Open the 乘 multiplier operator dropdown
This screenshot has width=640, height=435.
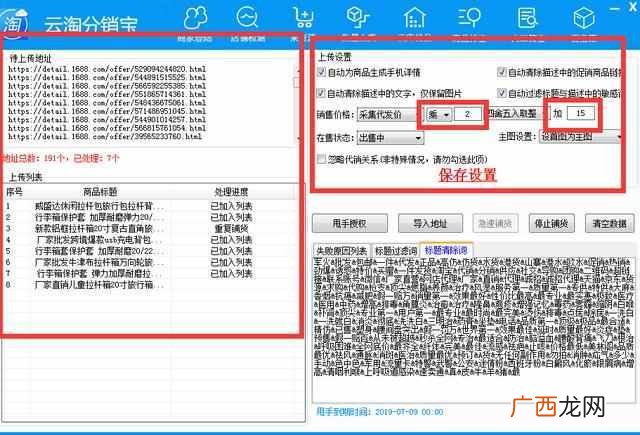click(x=438, y=115)
